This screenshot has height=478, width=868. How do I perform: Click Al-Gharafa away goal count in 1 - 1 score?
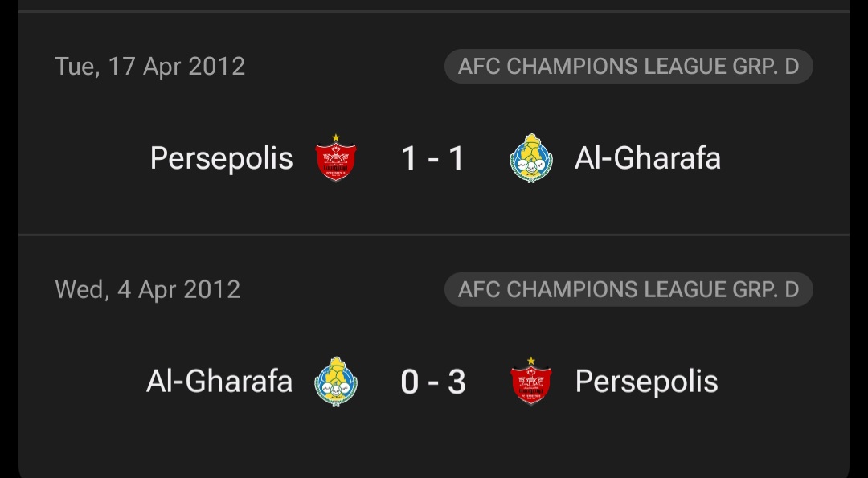[457, 159]
